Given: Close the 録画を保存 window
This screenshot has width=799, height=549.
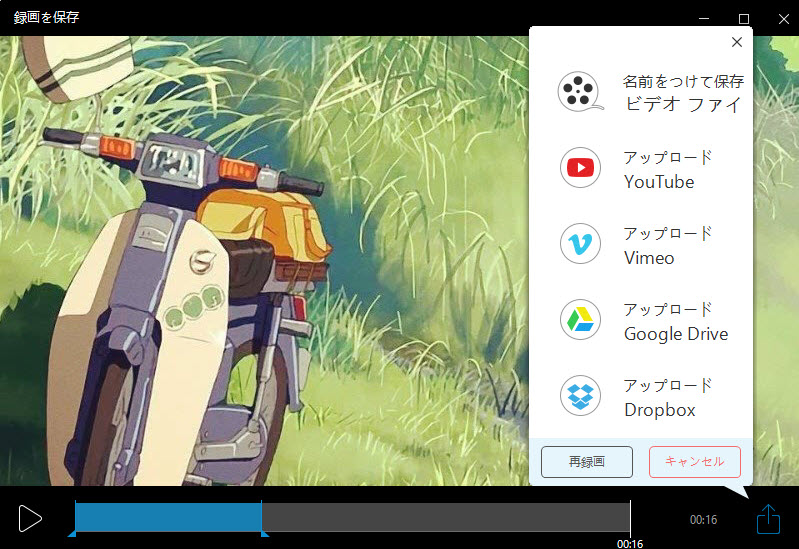Looking at the screenshot, I should [x=784, y=18].
